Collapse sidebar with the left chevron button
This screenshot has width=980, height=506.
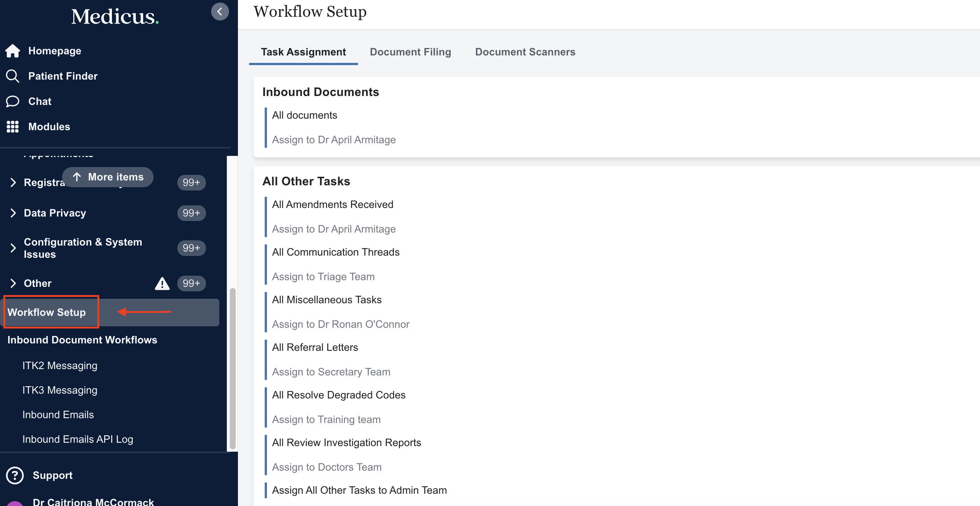[x=219, y=12]
